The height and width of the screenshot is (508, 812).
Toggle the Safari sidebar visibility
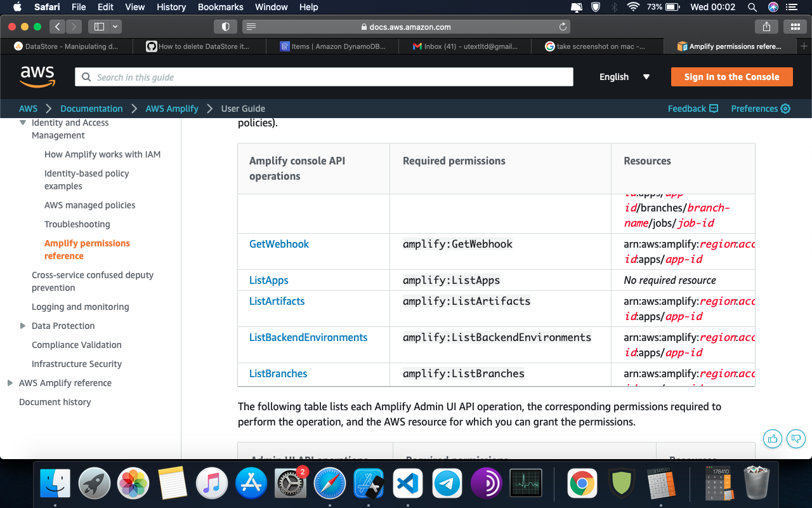click(x=98, y=26)
